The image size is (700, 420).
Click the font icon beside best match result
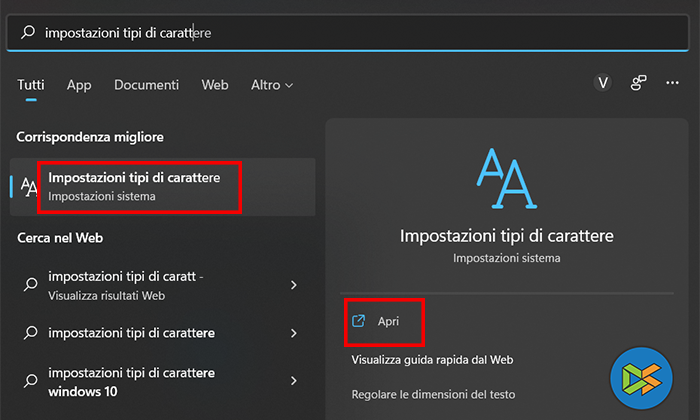29,186
